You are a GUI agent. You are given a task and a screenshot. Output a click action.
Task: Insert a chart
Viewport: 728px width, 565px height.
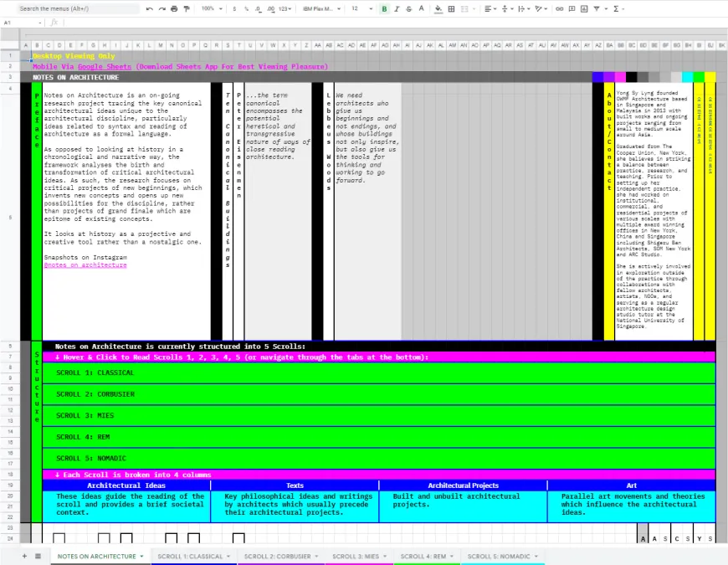[584, 9]
